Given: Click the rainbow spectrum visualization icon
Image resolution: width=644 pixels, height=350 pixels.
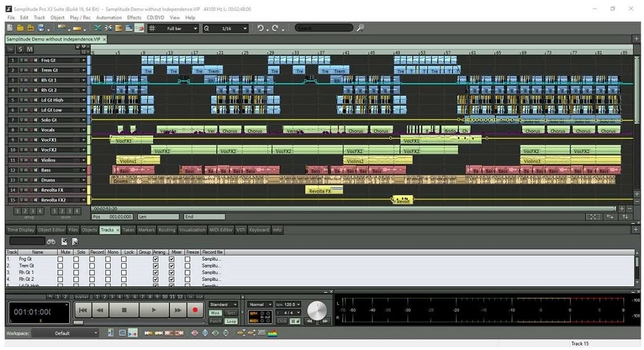Looking at the screenshot, I should tap(272, 333).
